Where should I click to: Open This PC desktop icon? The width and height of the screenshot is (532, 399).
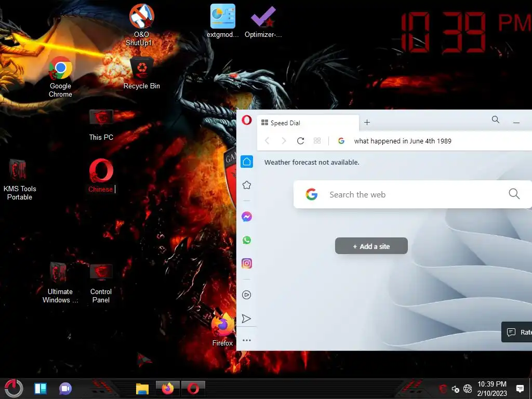pos(101,125)
